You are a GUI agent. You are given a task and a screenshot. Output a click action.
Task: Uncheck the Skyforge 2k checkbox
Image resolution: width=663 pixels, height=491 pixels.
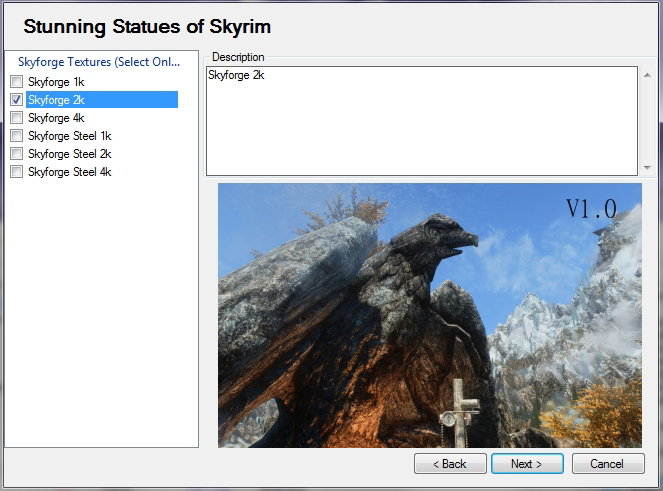click(16, 99)
